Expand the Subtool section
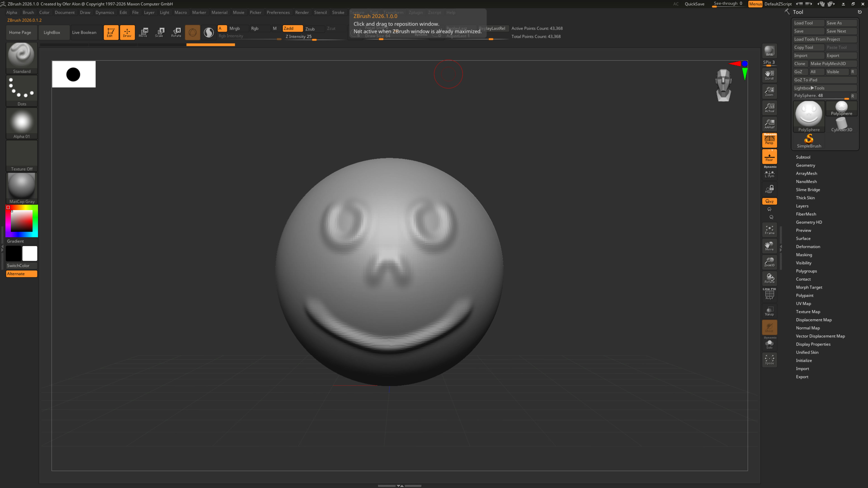Viewport: 868px width, 488px height. pos(803,157)
